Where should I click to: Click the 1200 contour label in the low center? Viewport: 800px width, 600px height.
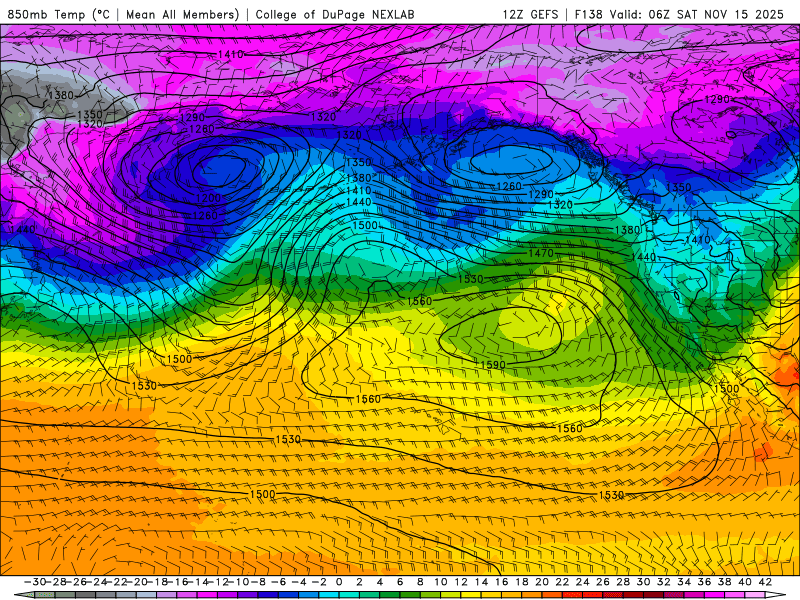click(208, 198)
